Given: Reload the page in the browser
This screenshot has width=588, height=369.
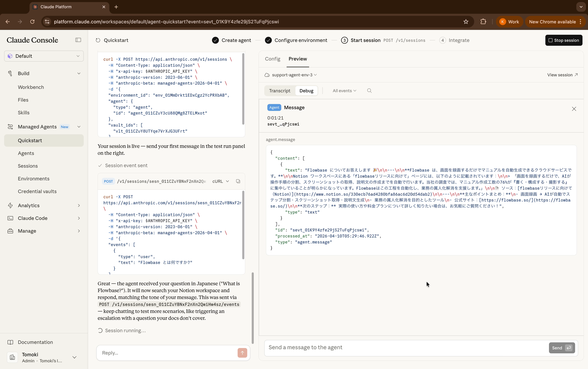Looking at the screenshot, I should (x=32, y=22).
